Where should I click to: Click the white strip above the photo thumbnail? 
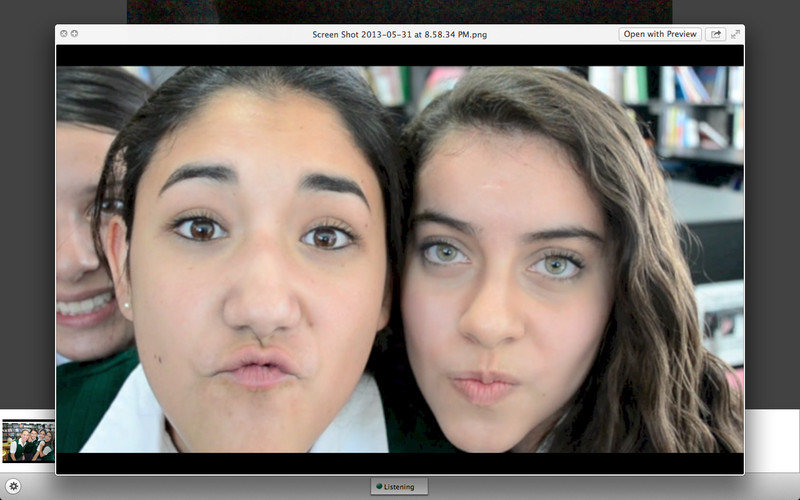pos(28,414)
